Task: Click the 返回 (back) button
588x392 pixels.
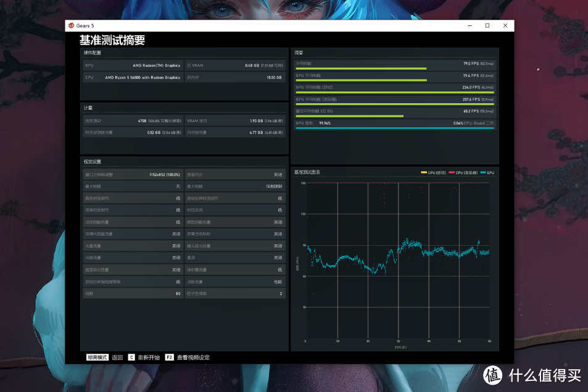Action: [117, 357]
